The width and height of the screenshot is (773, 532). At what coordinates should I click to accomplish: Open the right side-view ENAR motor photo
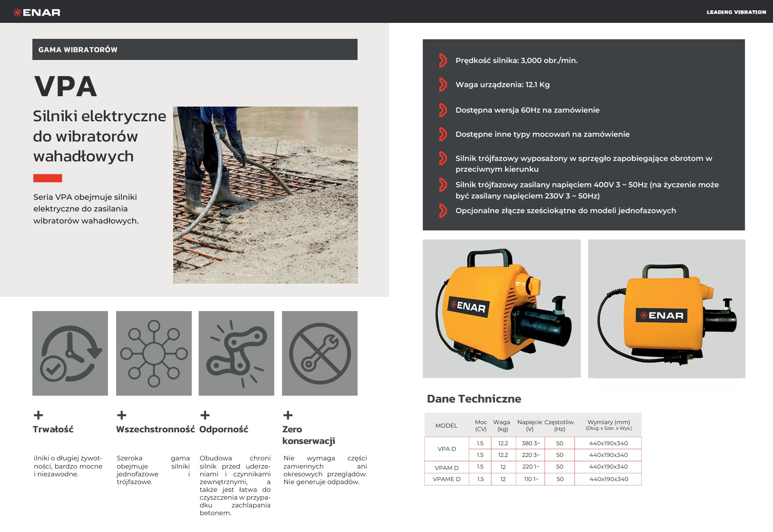(x=666, y=308)
